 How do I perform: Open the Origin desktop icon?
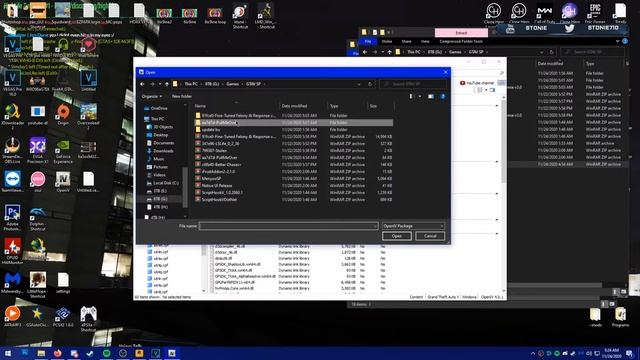[x=63, y=114]
